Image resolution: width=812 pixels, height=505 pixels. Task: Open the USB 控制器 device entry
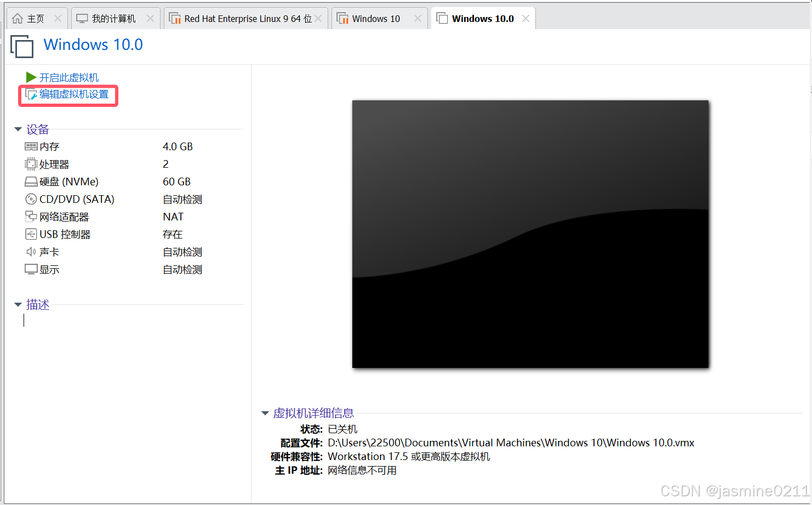tap(65, 234)
